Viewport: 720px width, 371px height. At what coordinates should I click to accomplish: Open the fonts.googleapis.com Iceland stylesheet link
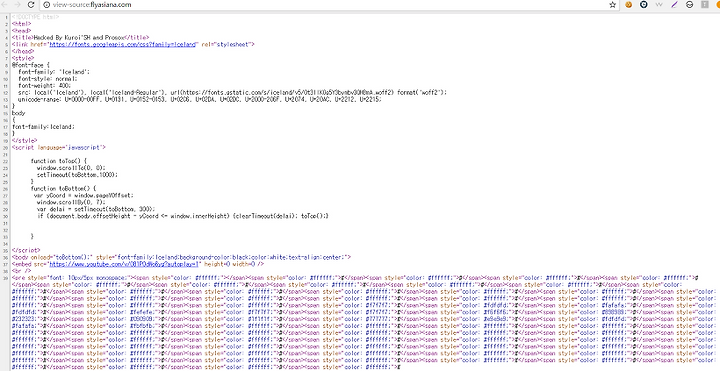(x=123, y=45)
